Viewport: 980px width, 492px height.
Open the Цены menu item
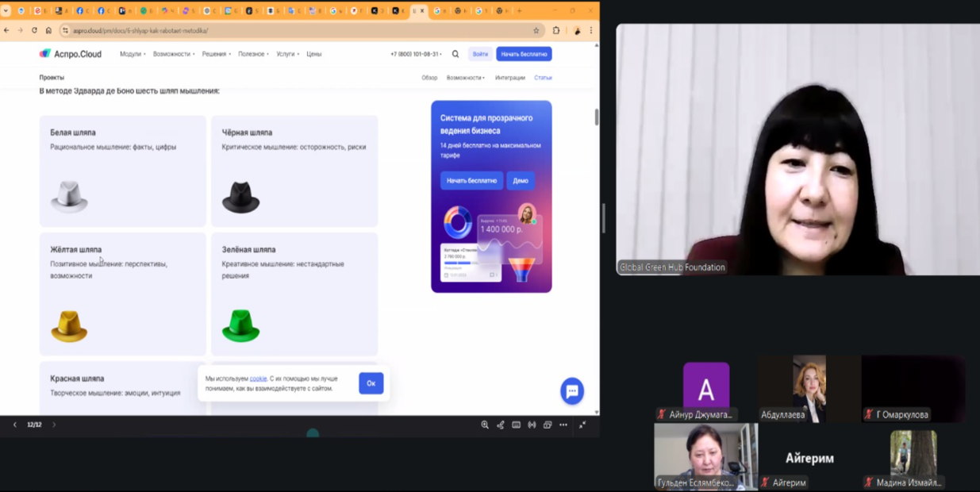314,54
